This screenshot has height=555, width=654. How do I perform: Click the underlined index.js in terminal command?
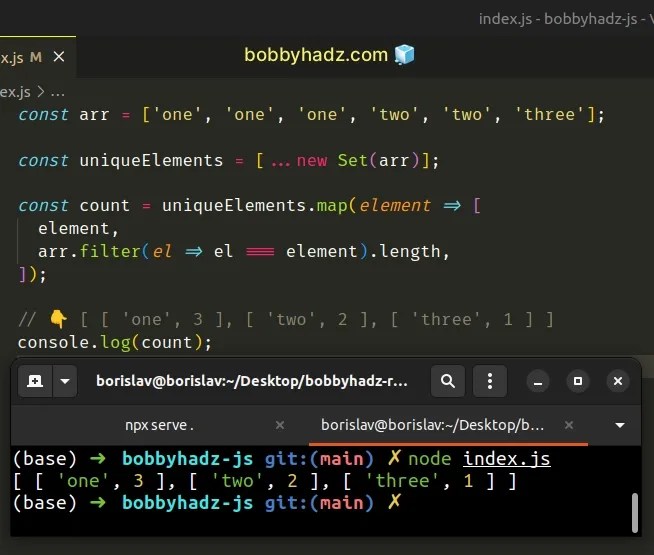point(507,459)
